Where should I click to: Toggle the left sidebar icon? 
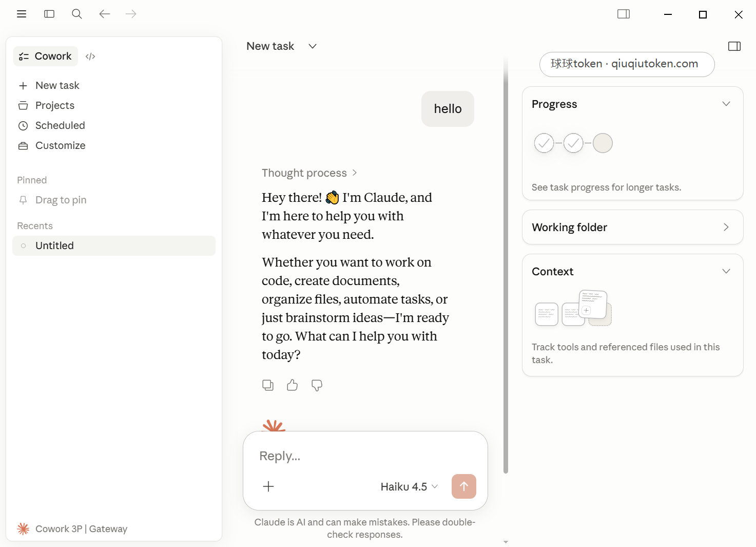pyautogui.click(x=49, y=14)
